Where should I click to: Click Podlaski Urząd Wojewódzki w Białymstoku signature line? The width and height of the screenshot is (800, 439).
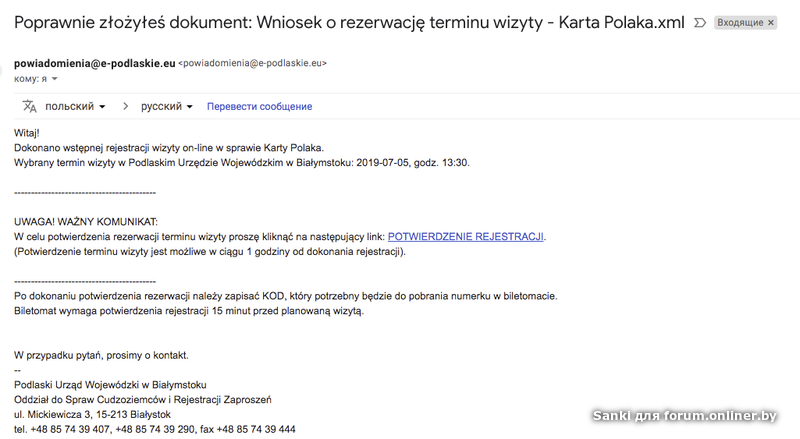tap(110, 385)
